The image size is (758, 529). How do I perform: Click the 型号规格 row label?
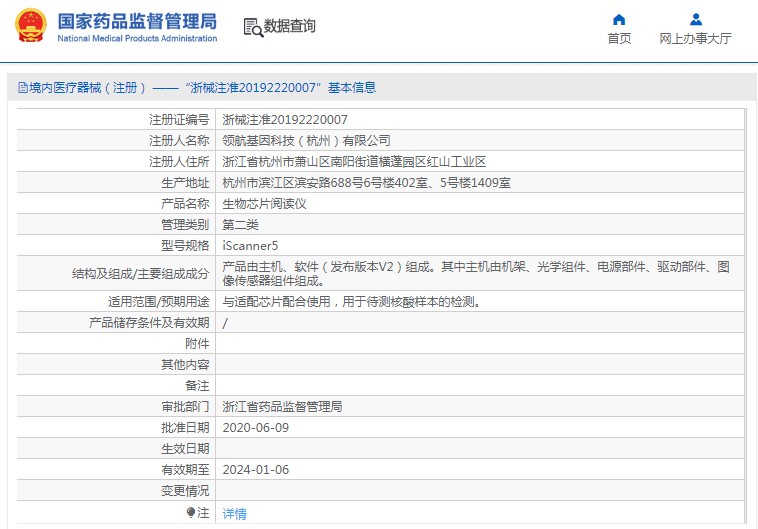coord(185,246)
